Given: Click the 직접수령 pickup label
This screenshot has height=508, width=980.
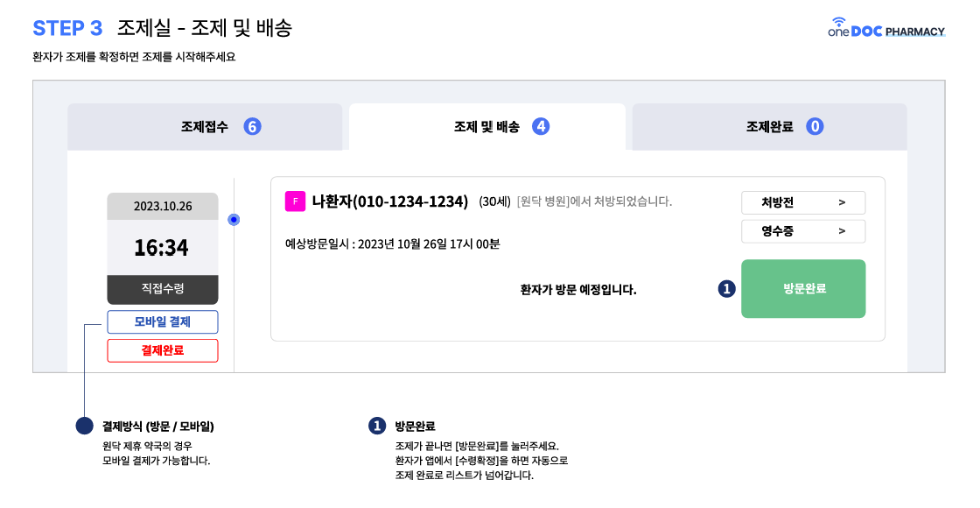Looking at the screenshot, I should click(163, 289).
